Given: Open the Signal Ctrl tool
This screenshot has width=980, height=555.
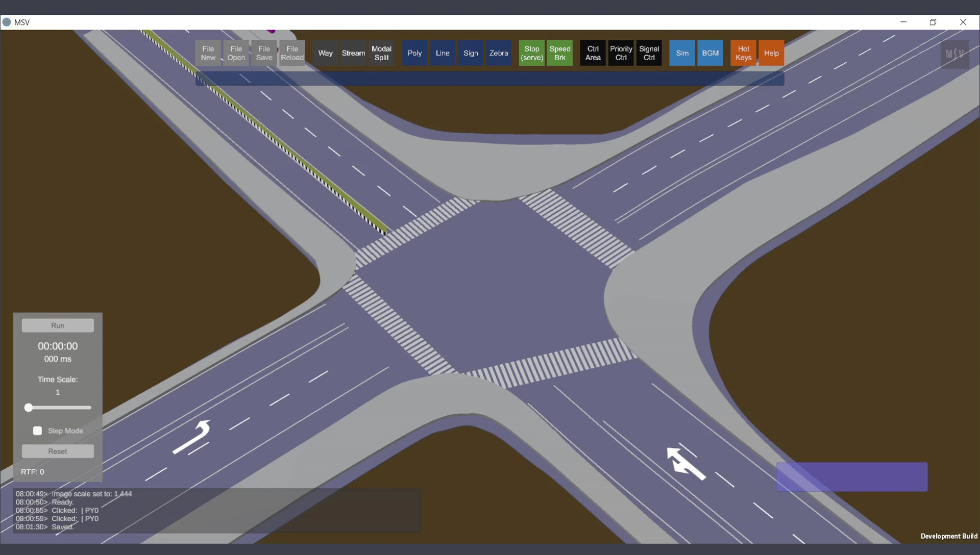Looking at the screenshot, I should [x=649, y=53].
